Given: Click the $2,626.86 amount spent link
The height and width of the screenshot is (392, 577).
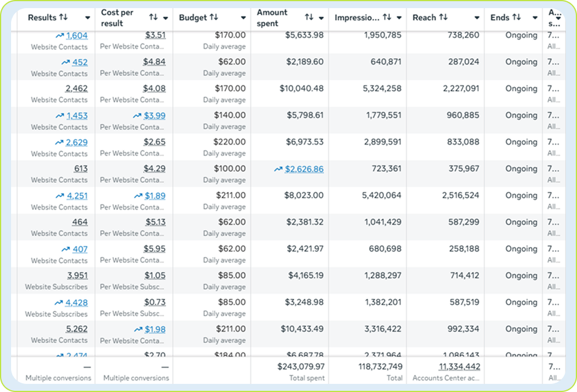Looking at the screenshot, I should point(304,169).
